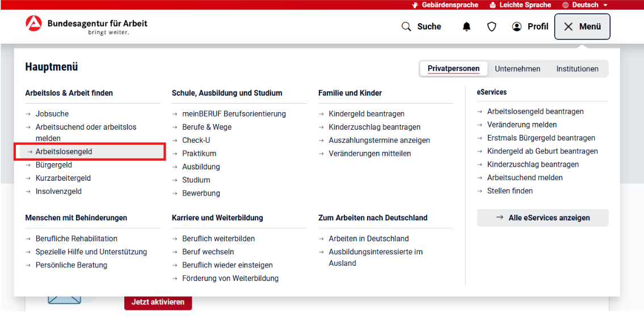
Task: Close the menu via Menü button
Action: click(x=582, y=27)
